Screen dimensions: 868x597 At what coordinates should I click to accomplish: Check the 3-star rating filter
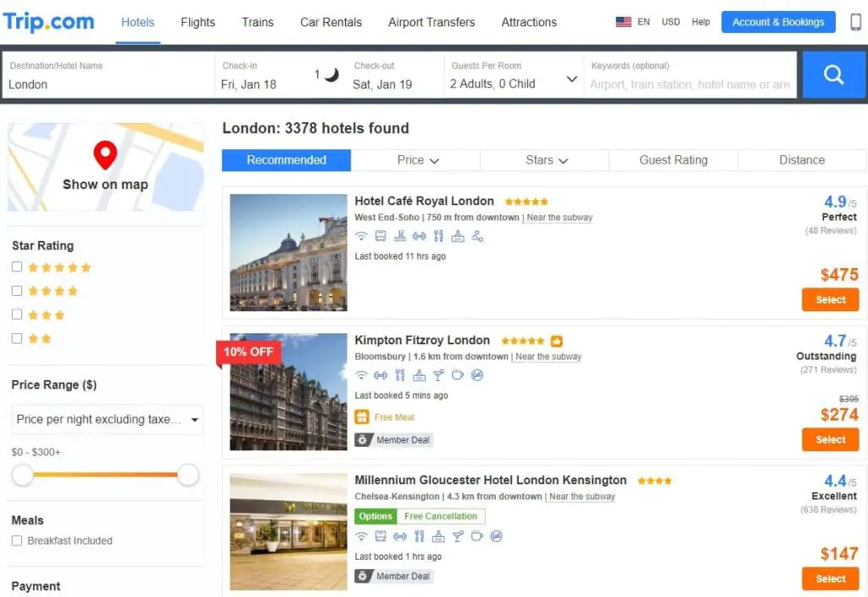17,315
